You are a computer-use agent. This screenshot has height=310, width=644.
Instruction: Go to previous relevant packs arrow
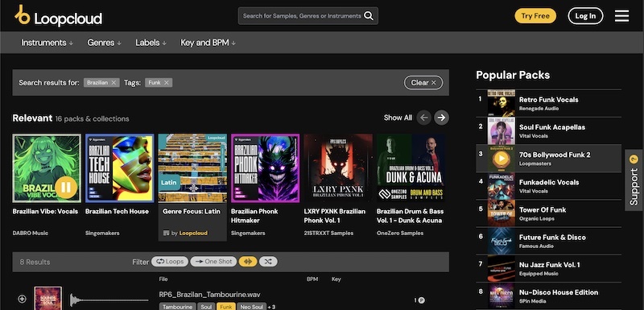point(424,118)
